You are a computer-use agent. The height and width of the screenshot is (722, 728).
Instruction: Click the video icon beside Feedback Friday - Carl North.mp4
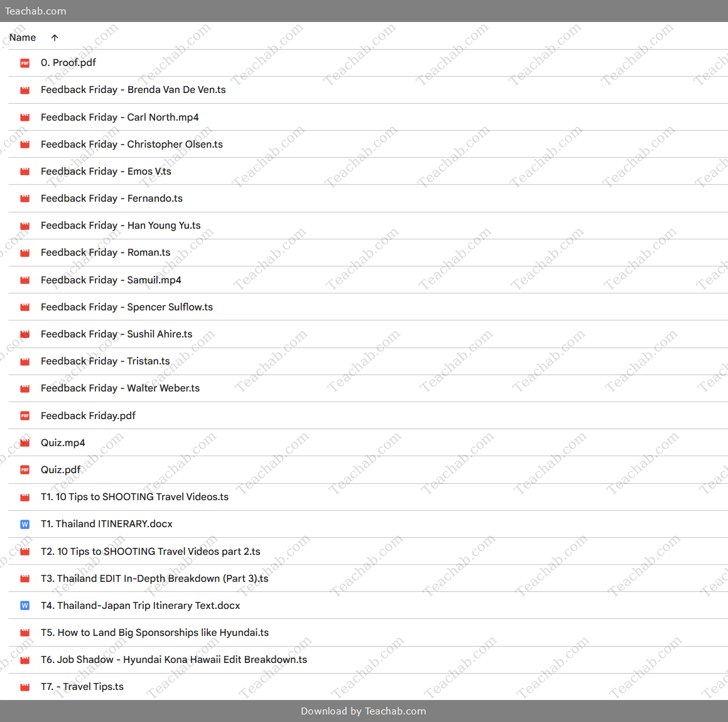point(25,118)
